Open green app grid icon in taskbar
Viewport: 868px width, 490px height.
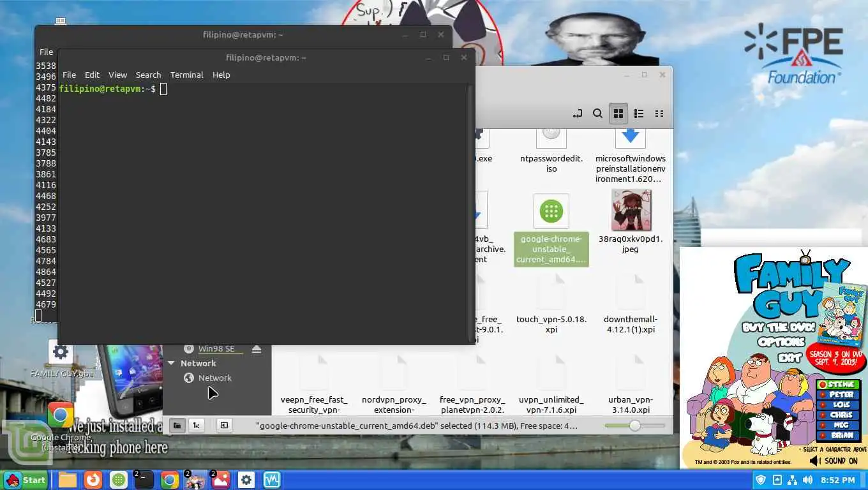[x=118, y=480]
